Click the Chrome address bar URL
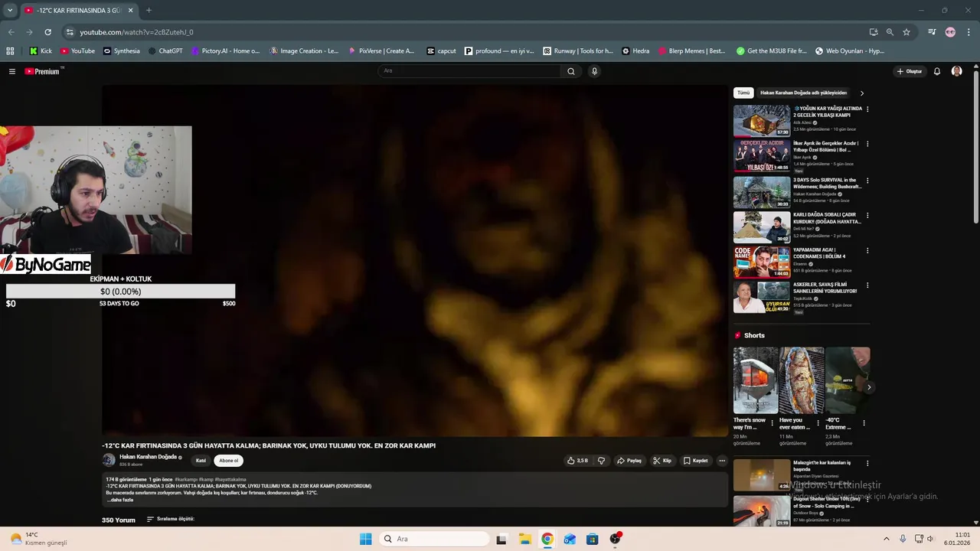Viewport: 980px width, 551px height. point(136,32)
